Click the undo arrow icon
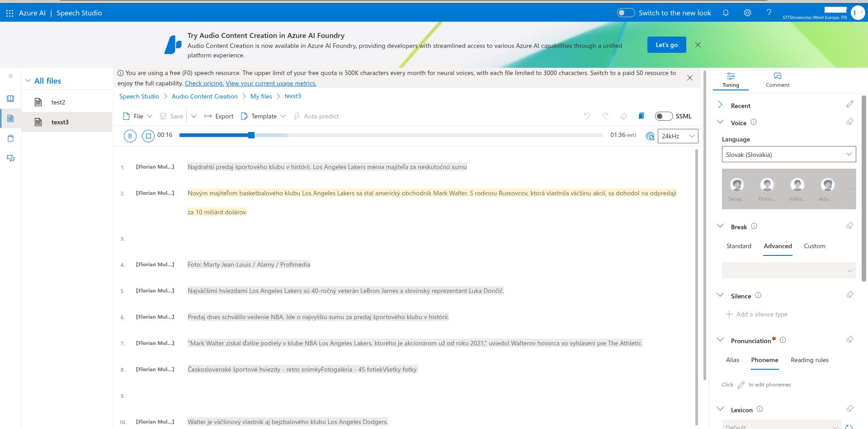Image resolution: width=868 pixels, height=429 pixels. pyautogui.click(x=587, y=116)
